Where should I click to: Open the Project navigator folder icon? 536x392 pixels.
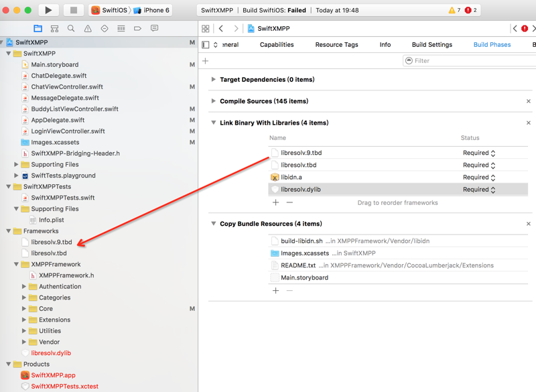coord(38,28)
